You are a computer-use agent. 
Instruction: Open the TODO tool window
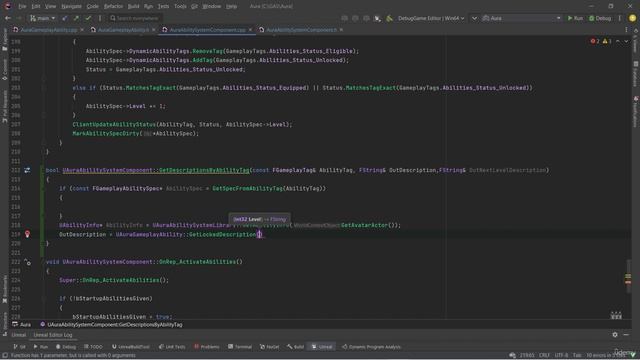click(93, 347)
